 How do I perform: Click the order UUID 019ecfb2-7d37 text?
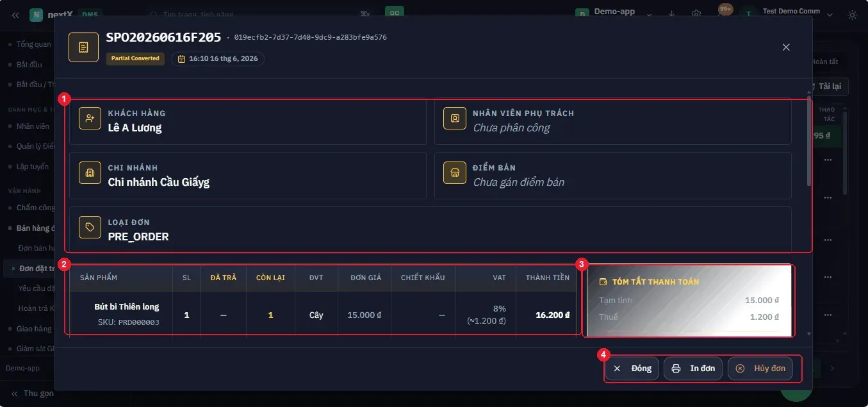(x=311, y=37)
